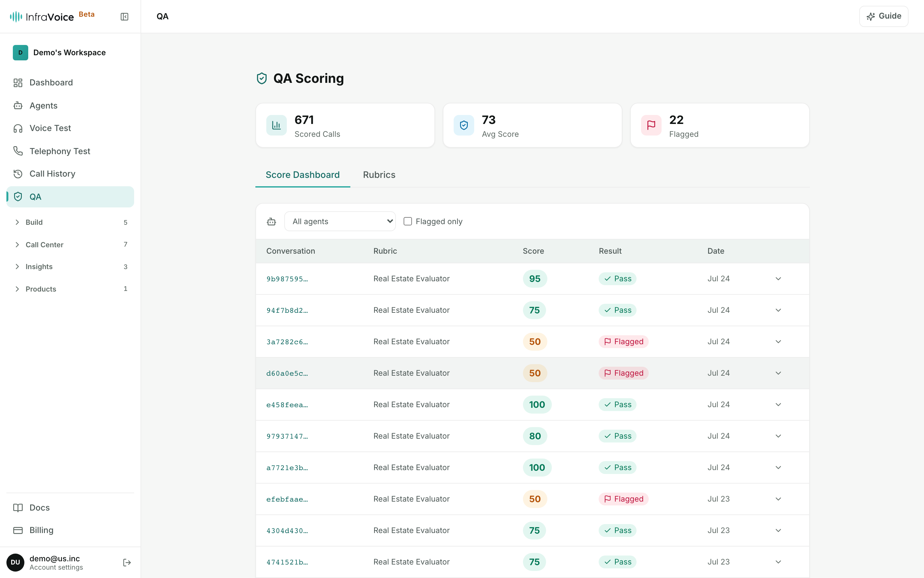Expand the Call Center section
924x578 pixels.
(x=71, y=245)
